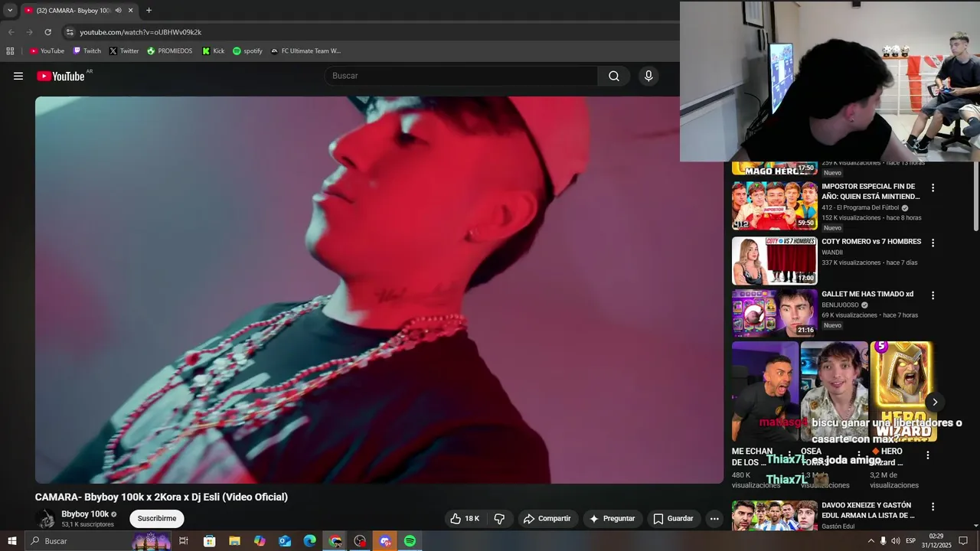This screenshot has height=551, width=980.
Task: Reload the page in Chrome
Action: coord(47,32)
